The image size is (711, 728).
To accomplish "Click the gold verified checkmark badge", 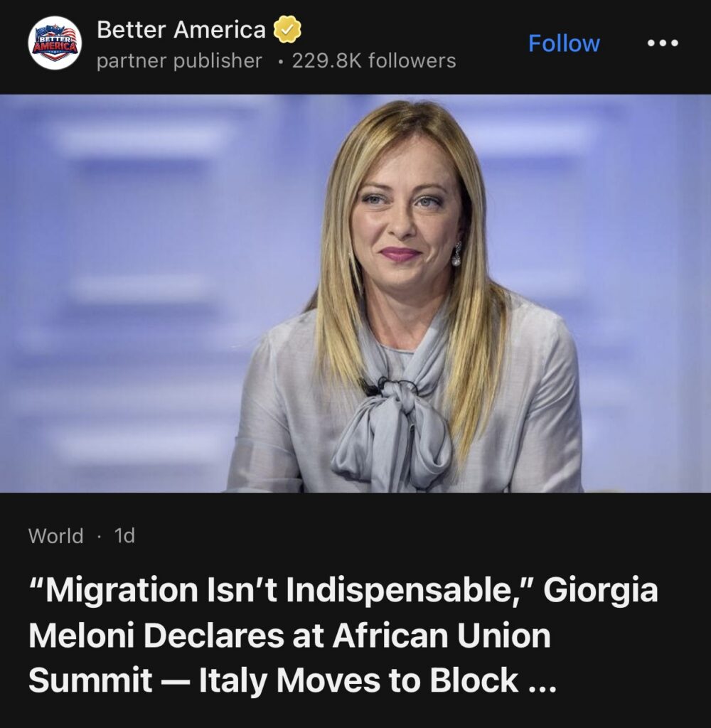I will point(288,29).
